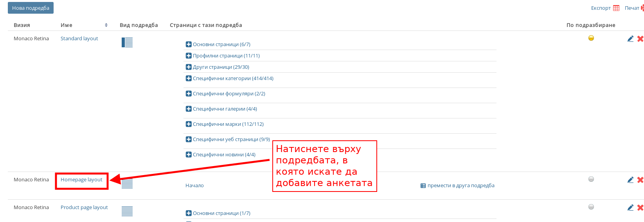Click the pencil edit icon for Standard layout
Viewport: 644px width, 222px height.
(x=630, y=39)
